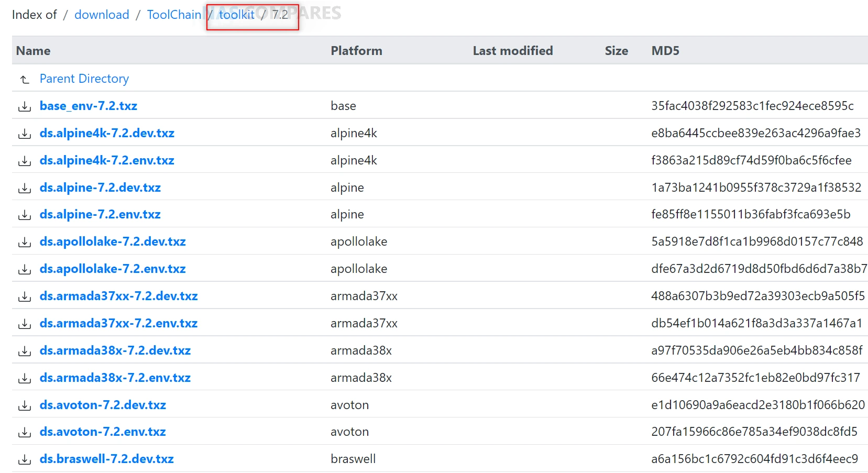This screenshot has height=473, width=868.
Task: Select MD5 hash 488a6307b3b9ed72a39303ecb9a505f5
Action: [x=758, y=296]
